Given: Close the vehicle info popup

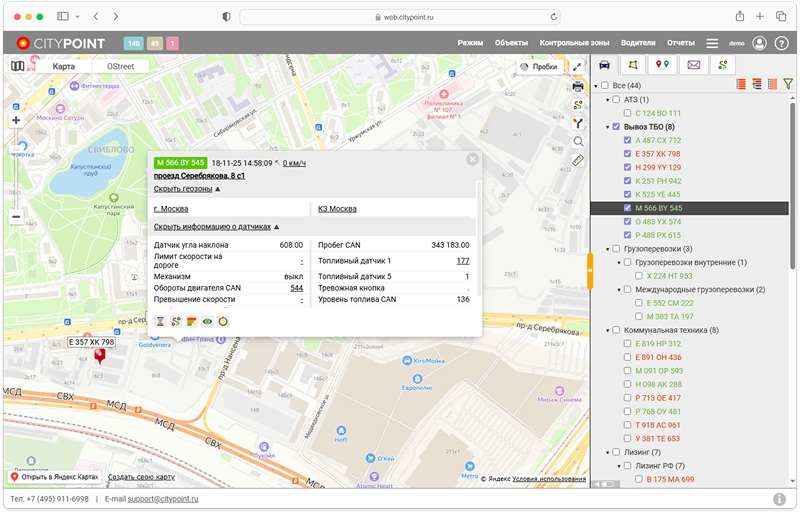Looking at the screenshot, I should (472, 159).
